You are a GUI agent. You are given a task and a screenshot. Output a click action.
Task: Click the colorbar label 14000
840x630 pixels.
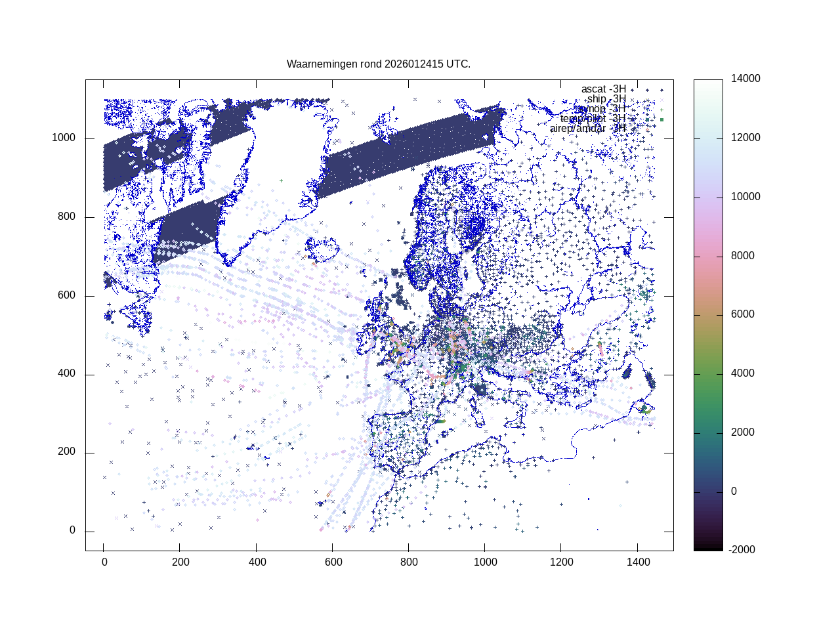coord(745,79)
